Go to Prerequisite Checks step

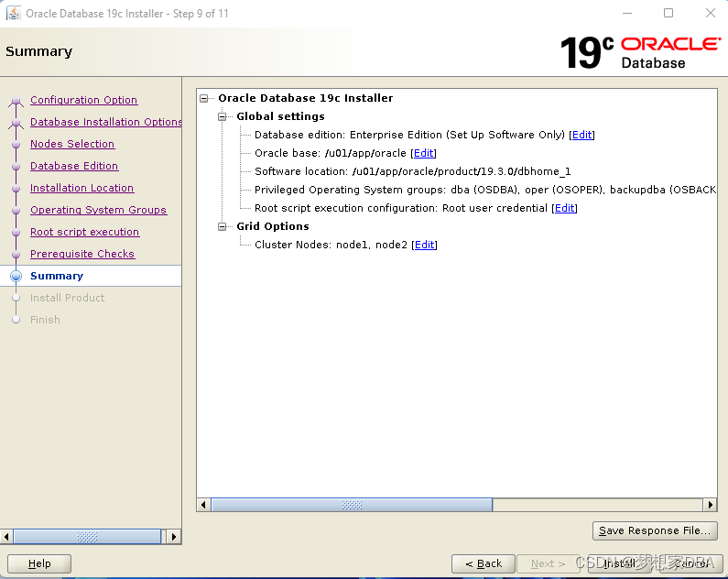(82, 254)
